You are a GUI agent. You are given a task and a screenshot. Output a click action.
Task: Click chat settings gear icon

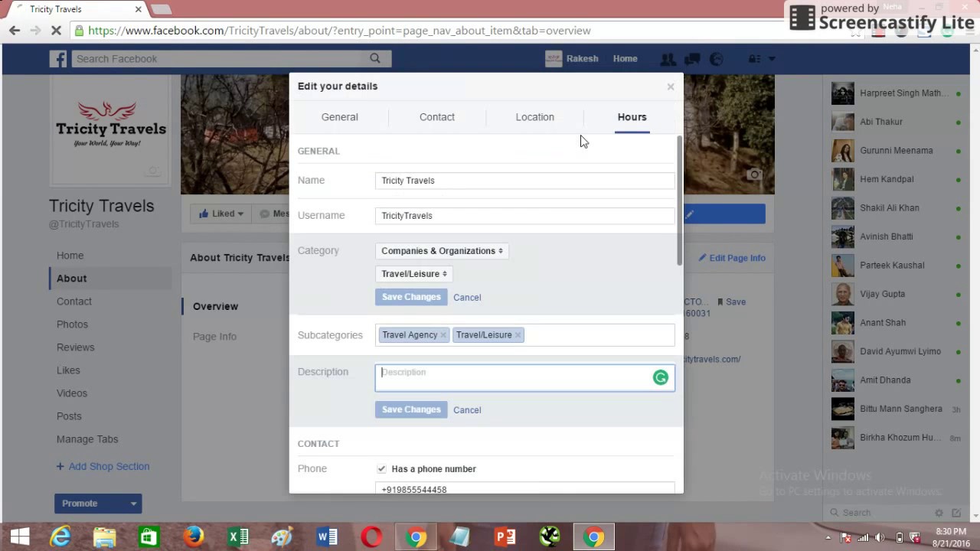point(939,513)
